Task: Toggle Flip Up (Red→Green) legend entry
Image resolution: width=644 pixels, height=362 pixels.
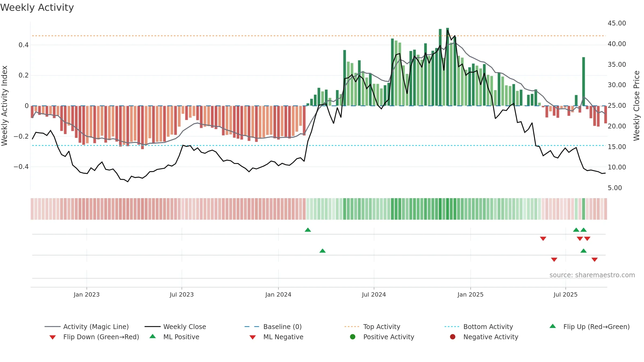Action: click(x=590, y=327)
